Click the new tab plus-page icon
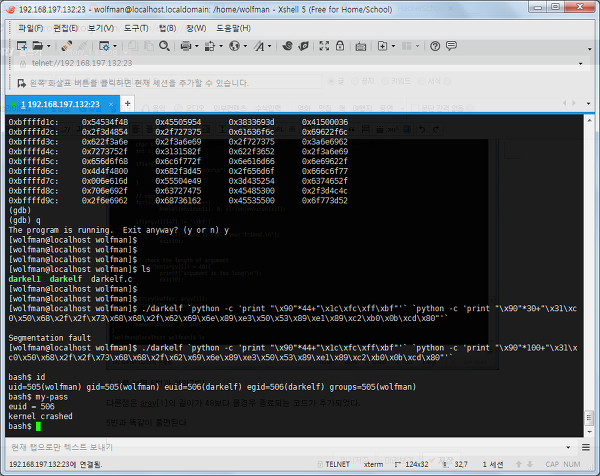 pyautogui.click(x=382, y=46)
